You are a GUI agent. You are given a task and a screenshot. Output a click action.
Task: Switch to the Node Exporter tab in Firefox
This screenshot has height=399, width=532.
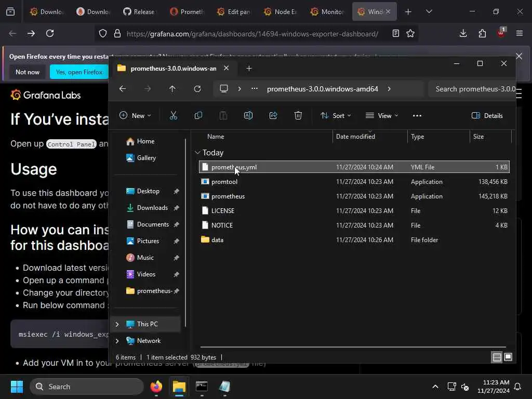coord(280,12)
